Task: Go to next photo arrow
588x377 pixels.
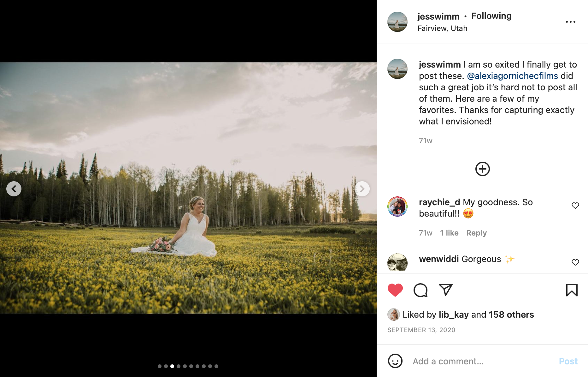Action: pos(362,189)
